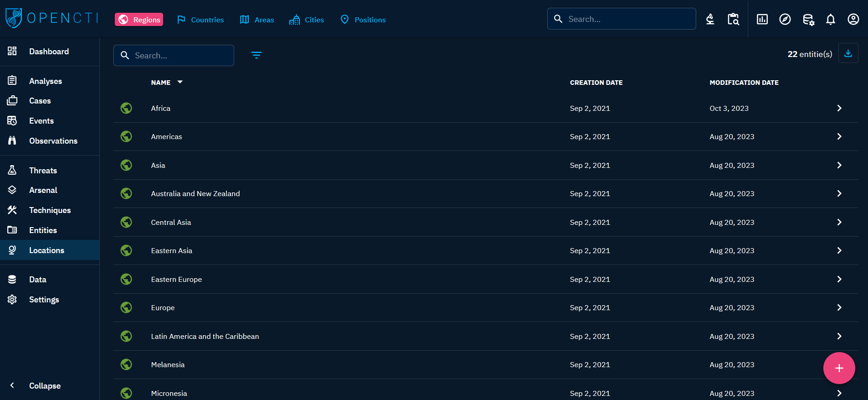
Task: Sort by the Name column arrow
Action: 180,82
